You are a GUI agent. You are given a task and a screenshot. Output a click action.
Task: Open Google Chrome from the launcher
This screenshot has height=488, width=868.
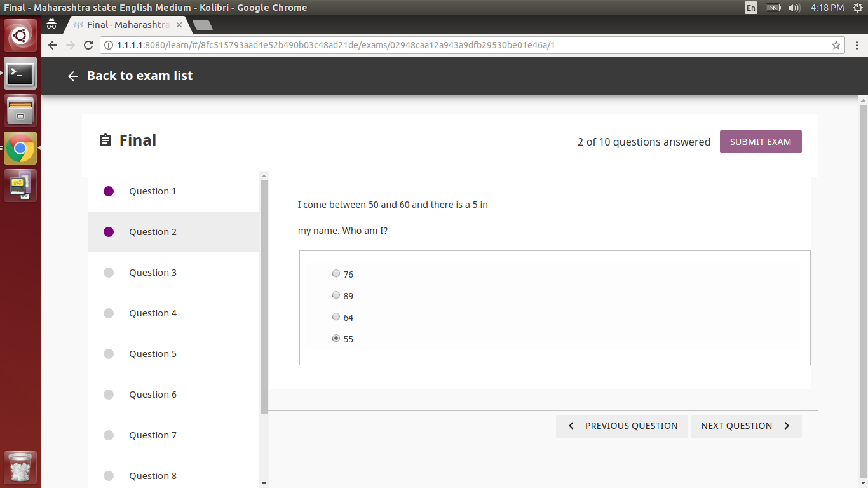tap(20, 147)
